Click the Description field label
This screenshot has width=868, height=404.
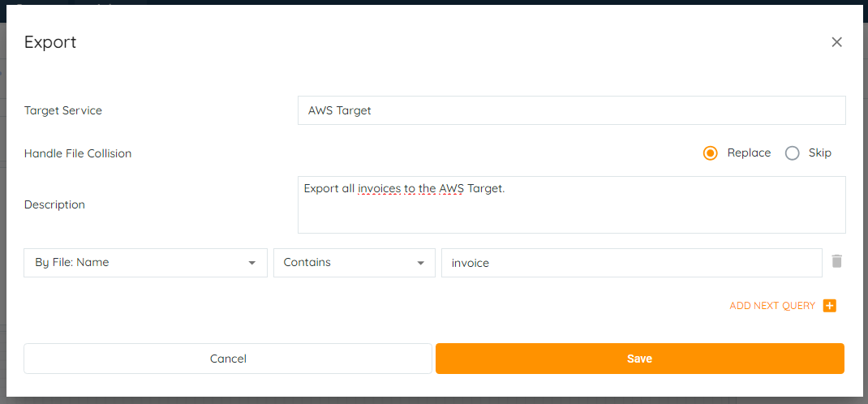coord(54,204)
